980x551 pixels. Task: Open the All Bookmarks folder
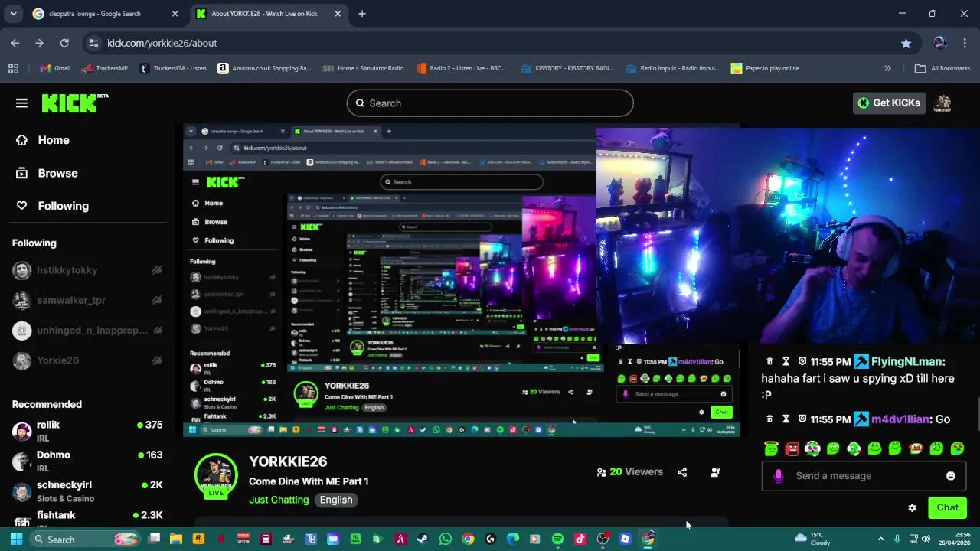pyautogui.click(x=942, y=68)
